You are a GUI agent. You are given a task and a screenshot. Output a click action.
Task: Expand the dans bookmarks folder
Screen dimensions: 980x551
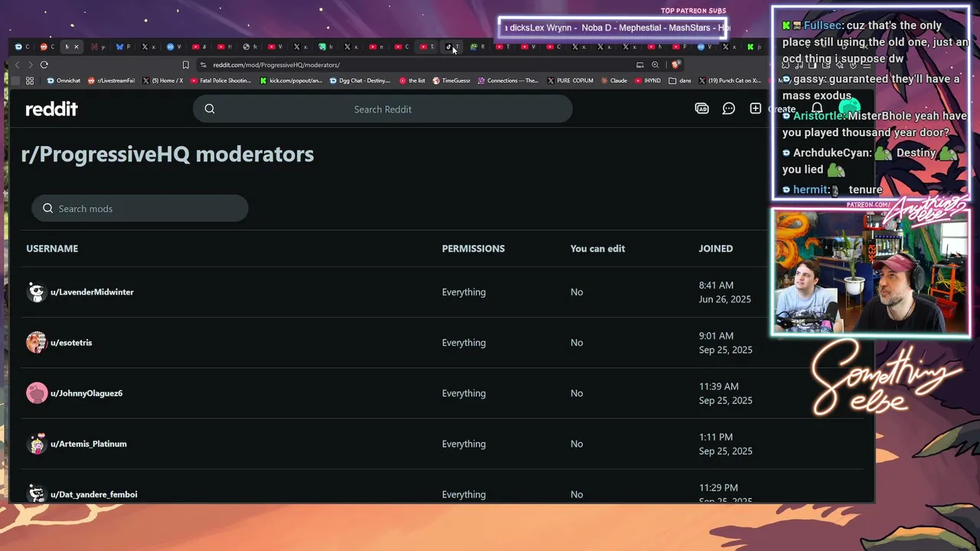pos(680,80)
